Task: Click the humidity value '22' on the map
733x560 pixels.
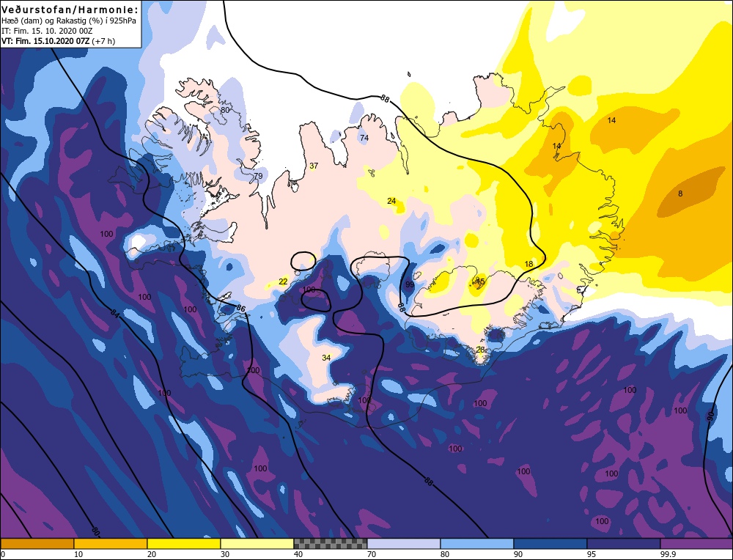Action: click(x=283, y=281)
